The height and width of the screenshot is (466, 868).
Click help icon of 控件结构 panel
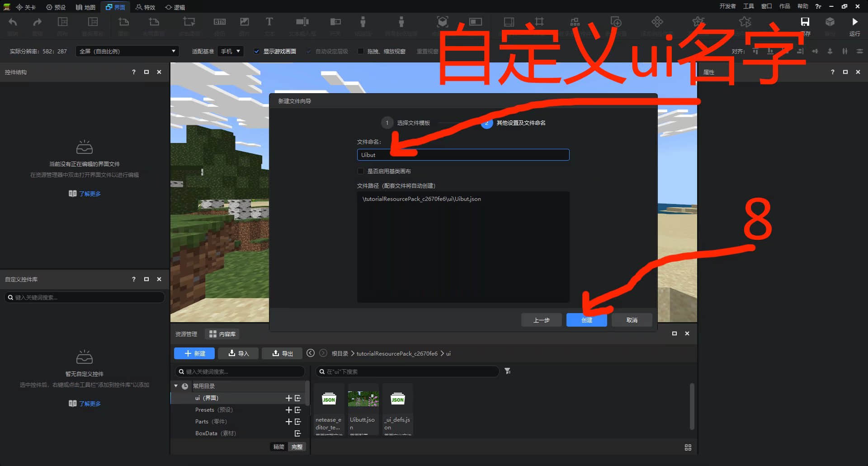(134, 72)
